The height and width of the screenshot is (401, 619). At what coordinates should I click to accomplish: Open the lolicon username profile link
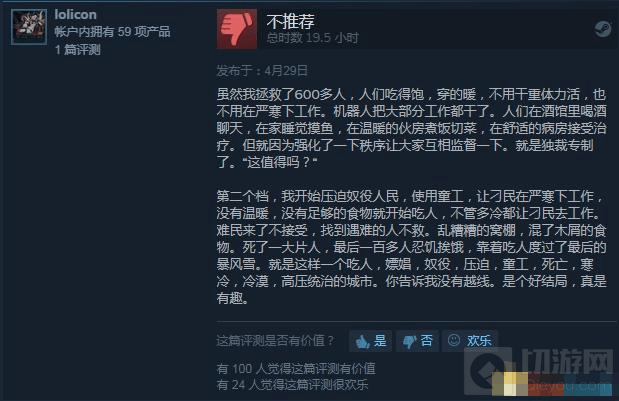pos(75,15)
